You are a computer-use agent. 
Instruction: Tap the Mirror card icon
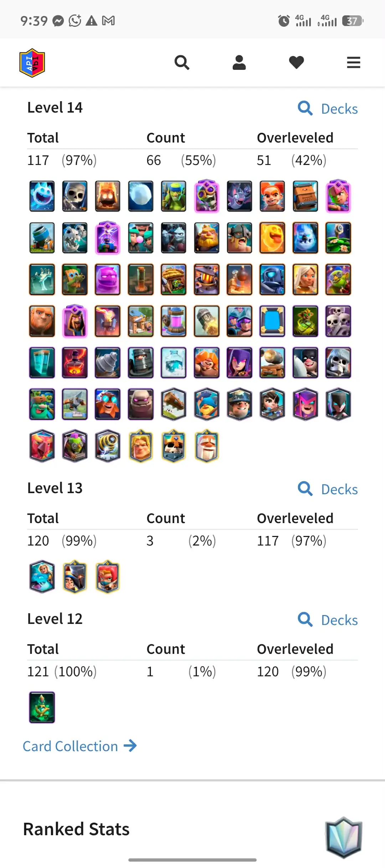[x=272, y=321]
